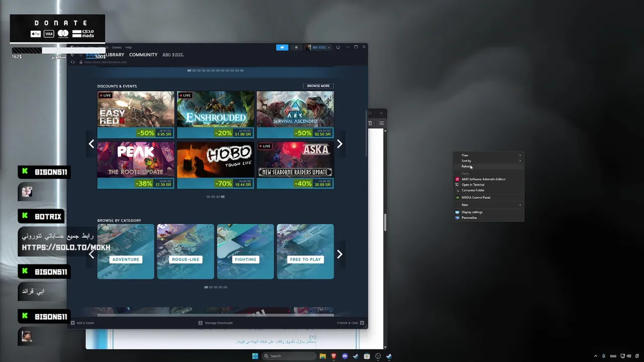Open OBS Studio from taskbar

click(x=378, y=356)
